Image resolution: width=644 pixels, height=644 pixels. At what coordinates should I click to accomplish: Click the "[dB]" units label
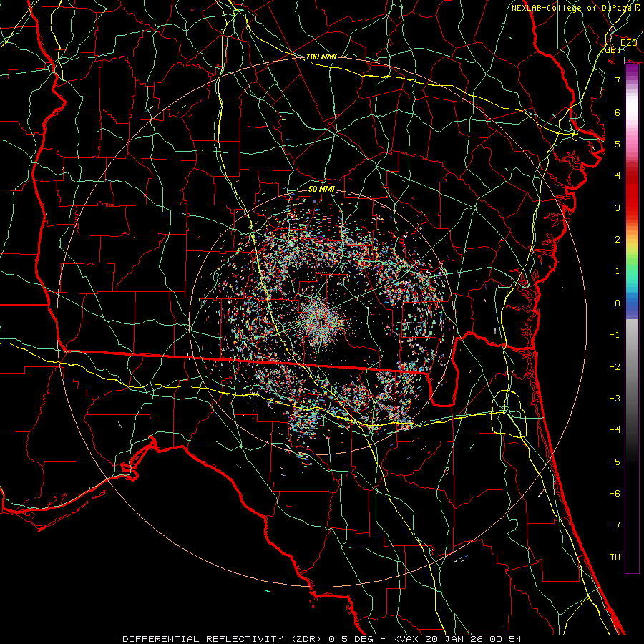[x=610, y=49]
